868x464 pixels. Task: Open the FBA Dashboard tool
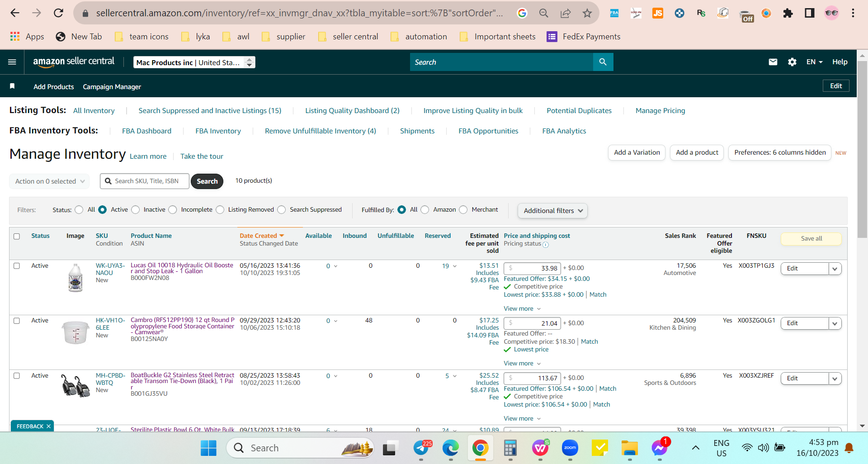[146, 131]
